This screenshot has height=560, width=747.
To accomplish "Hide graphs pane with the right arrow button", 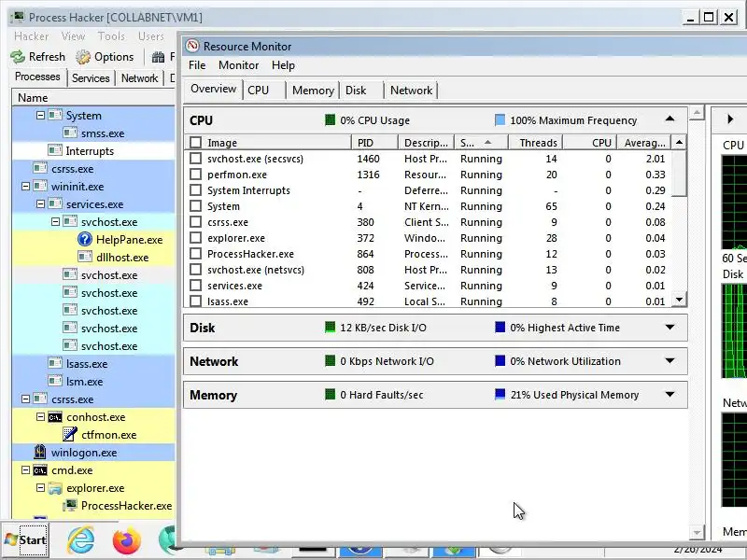I will (x=730, y=119).
